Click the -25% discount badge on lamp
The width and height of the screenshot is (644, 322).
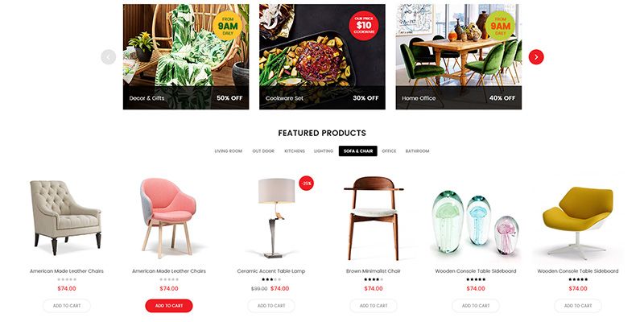pyautogui.click(x=307, y=184)
